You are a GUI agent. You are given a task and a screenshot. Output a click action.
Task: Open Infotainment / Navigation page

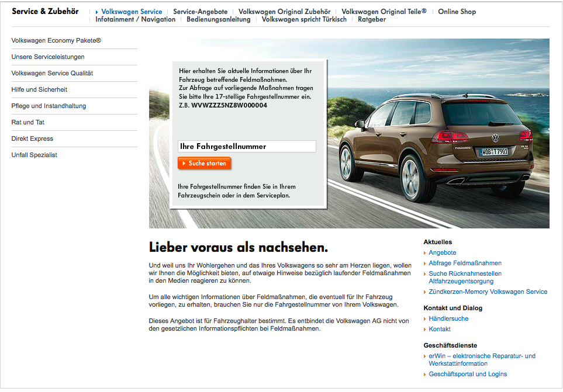tap(135, 19)
